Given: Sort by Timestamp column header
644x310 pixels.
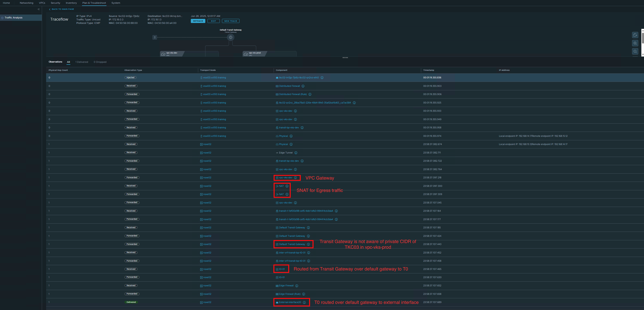Looking at the screenshot, I should pyautogui.click(x=429, y=70).
